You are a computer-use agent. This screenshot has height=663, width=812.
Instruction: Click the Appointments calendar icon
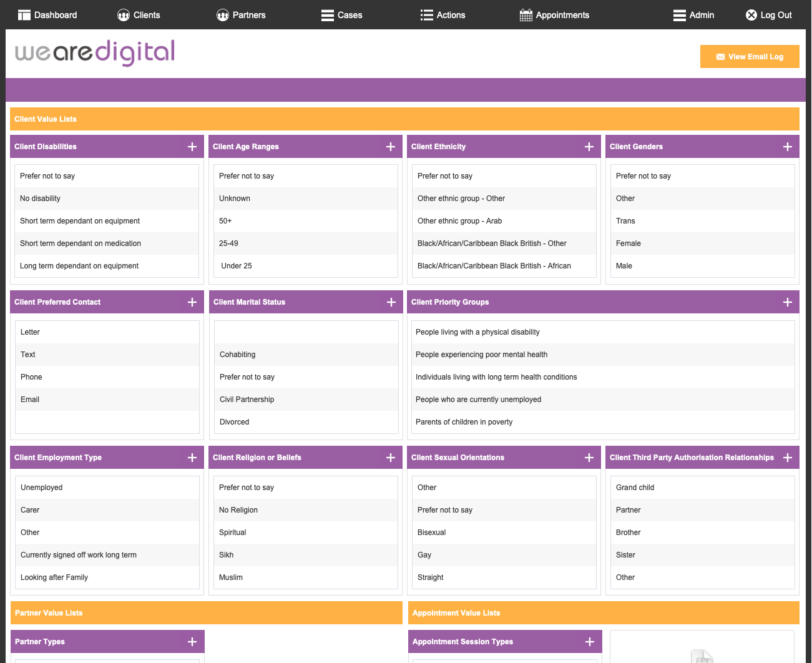[526, 15]
